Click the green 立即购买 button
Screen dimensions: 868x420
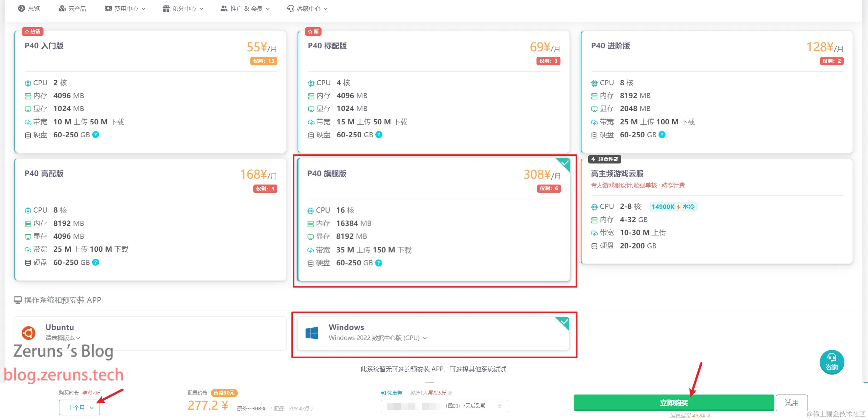[673, 403]
